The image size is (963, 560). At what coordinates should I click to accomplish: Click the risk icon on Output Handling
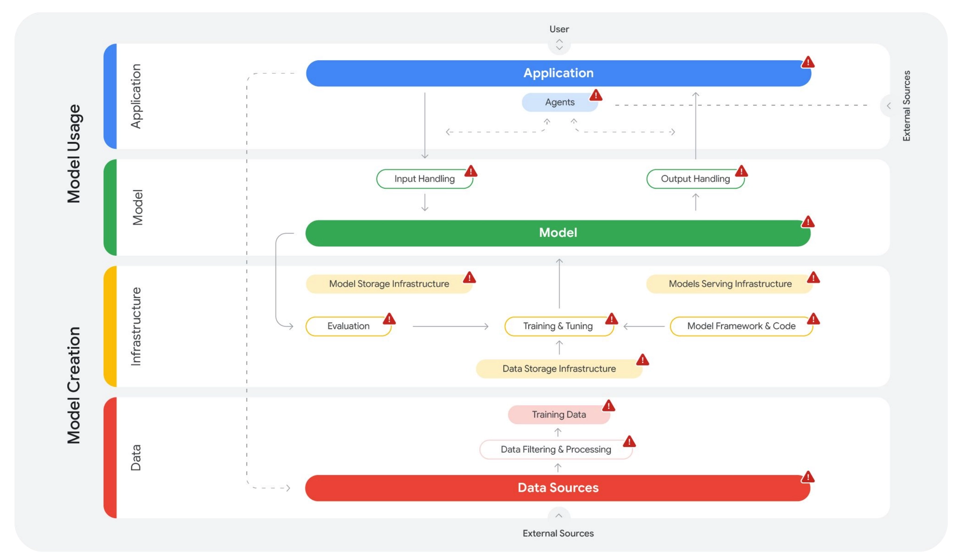coord(742,171)
